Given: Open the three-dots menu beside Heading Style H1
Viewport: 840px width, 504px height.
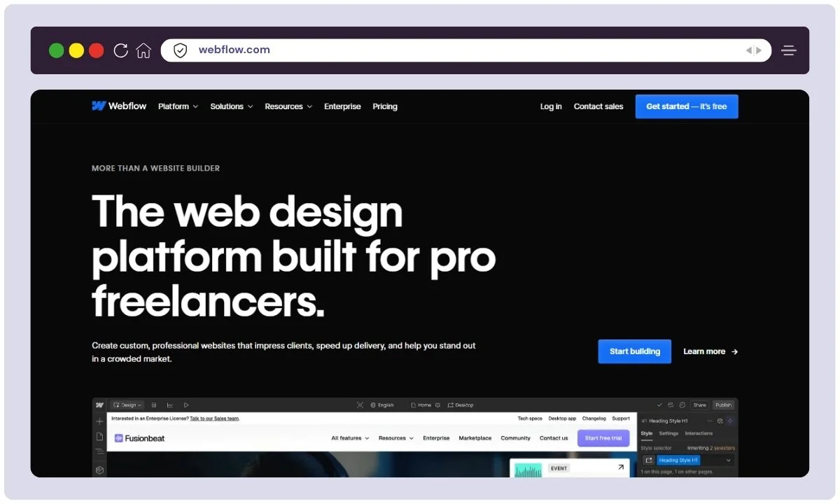Looking at the screenshot, I should 710,421.
